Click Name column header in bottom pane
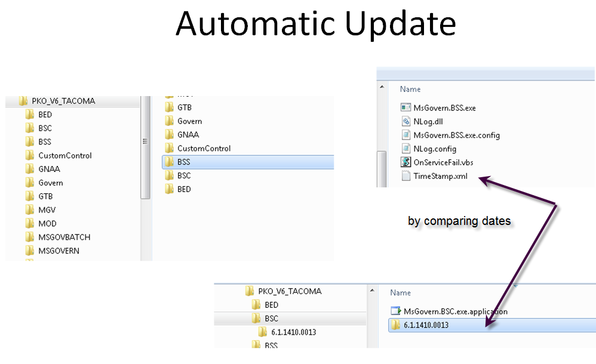The height and width of the screenshot is (364, 596). (x=400, y=293)
